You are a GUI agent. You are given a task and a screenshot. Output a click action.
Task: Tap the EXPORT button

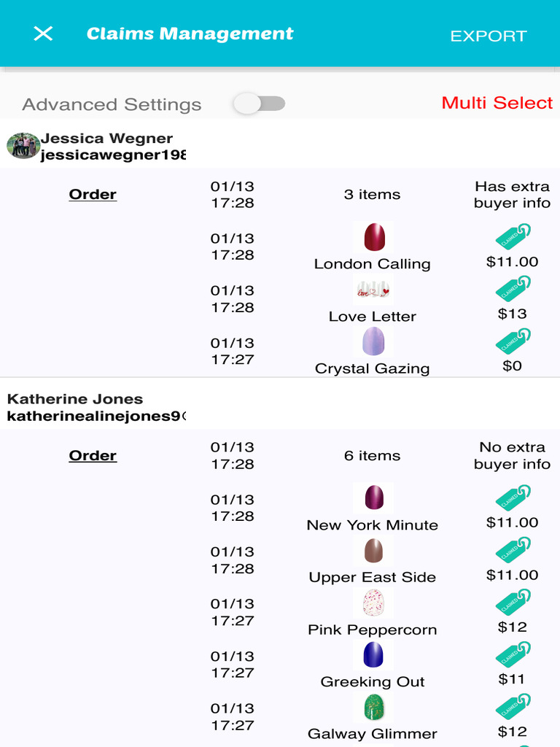pyautogui.click(x=488, y=36)
